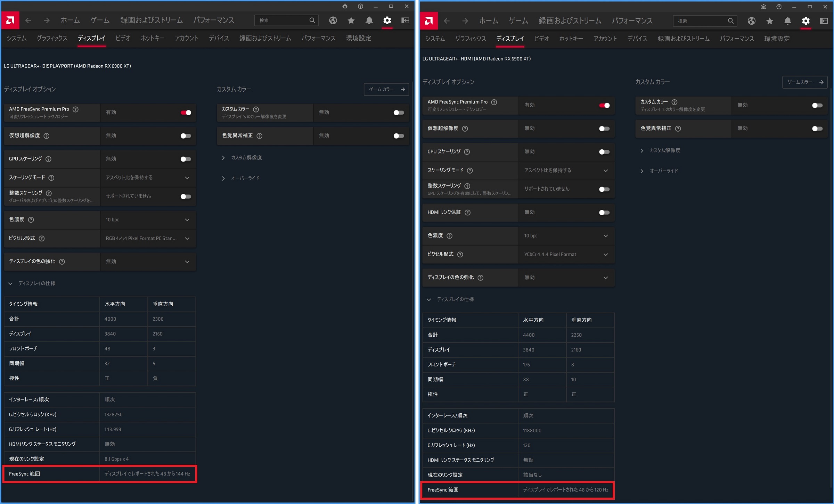Toggle sidebar panel icon in right window
This screenshot has width=834, height=504.
[824, 21]
